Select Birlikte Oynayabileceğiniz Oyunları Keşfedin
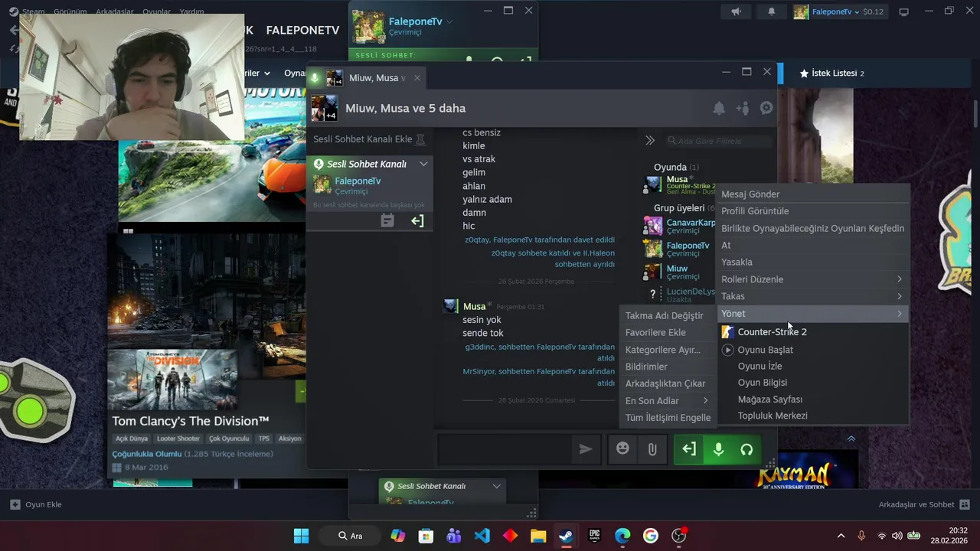 [812, 228]
